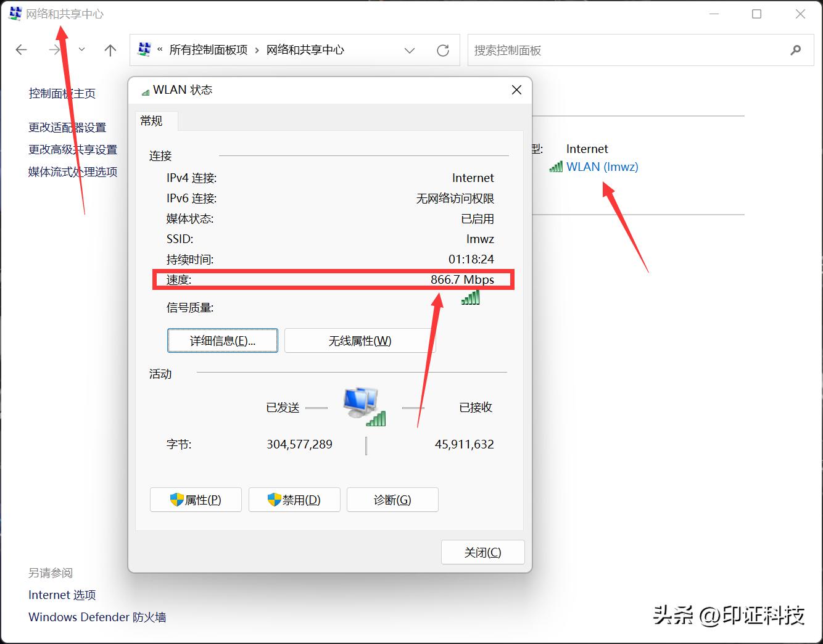The width and height of the screenshot is (823, 644).
Task: Click the refresh icon next to the address bar
Action: coord(443,50)
